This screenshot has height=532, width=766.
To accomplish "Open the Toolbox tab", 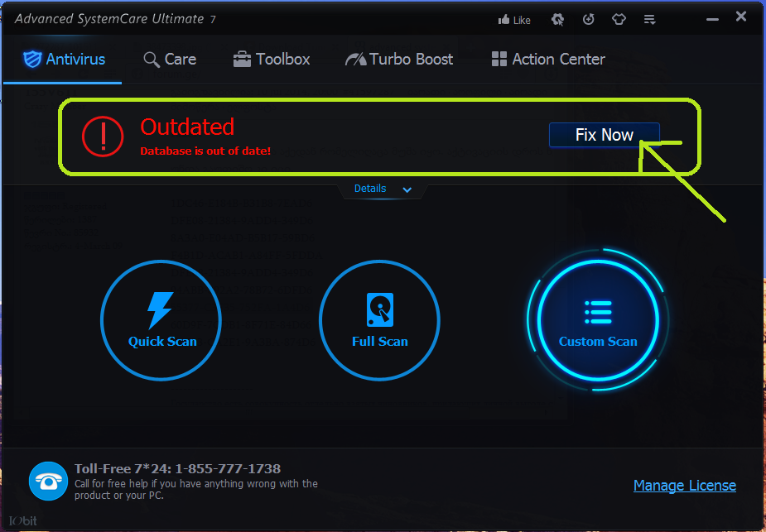I will tap(272, 60).
